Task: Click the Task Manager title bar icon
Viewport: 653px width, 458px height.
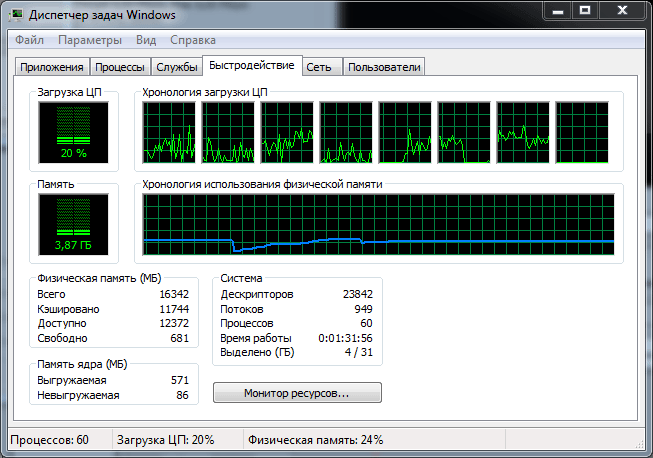Action: pyautogui.click(x=16, y=15)
